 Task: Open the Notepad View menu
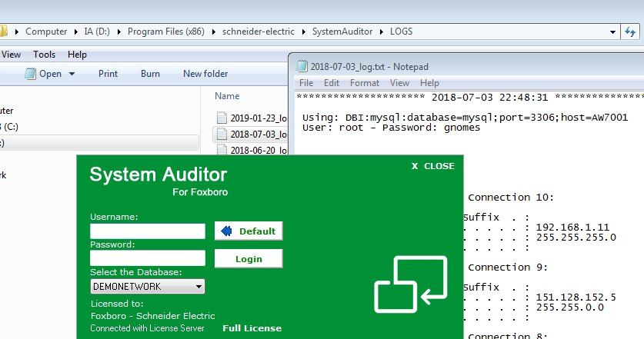point(399,83)
